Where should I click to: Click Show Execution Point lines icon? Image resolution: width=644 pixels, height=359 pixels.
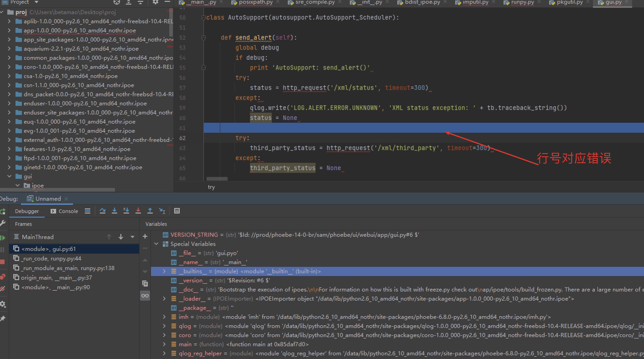[88, 211]
